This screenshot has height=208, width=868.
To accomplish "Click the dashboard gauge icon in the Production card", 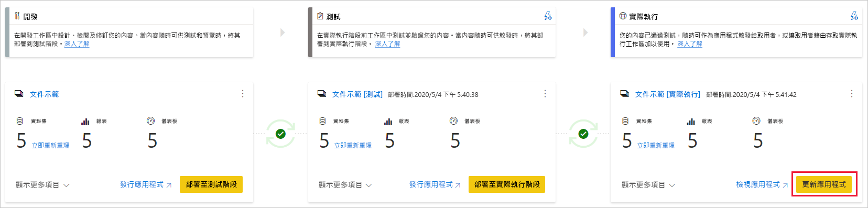I will 756,121.
